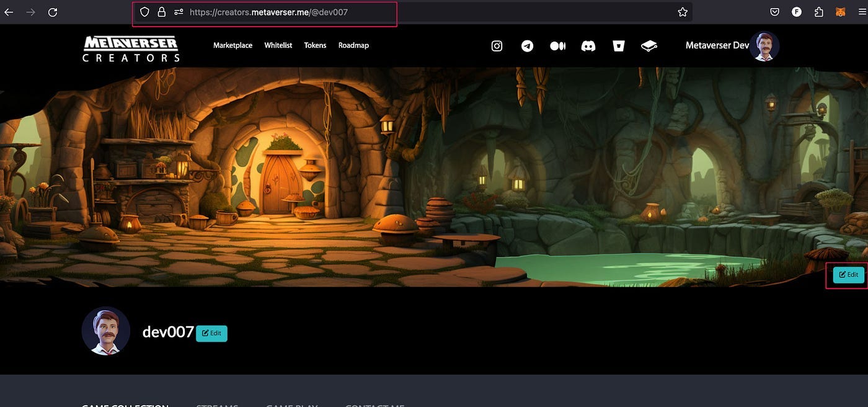This screenshot has width=868, height=407.
Task: Open the GitBook docs icon
Action: pyautogui.click(x=649, y=46)
